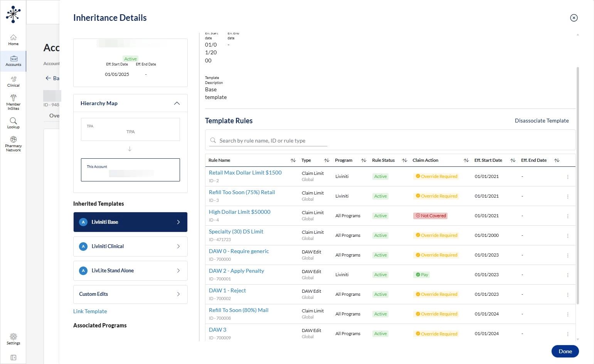Sort table by Rule Name column
The height and width of the screenshot is (364, 594).
[293, 160]
